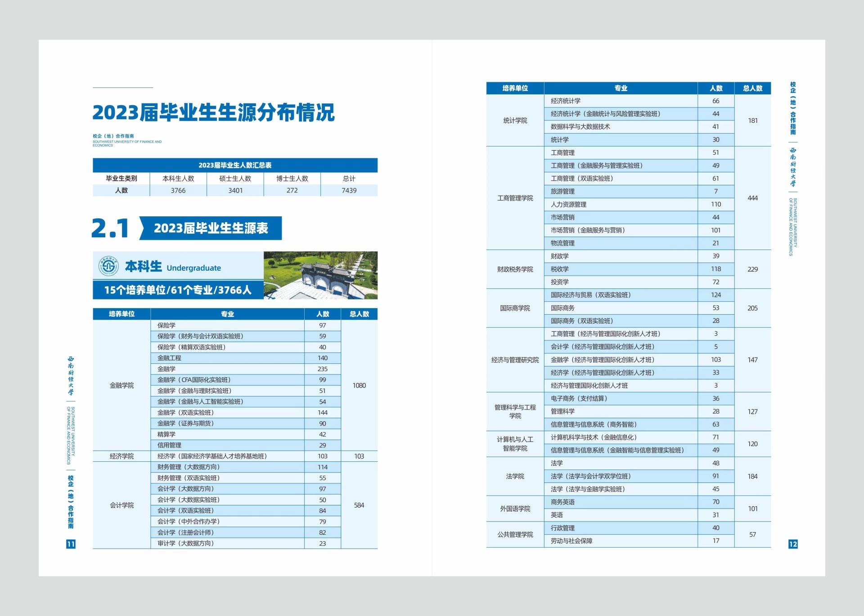This screenshot has height=616, width=864.
Task: Click the 金融学（双语实验班） count 144
Action: tap(323, 412)
